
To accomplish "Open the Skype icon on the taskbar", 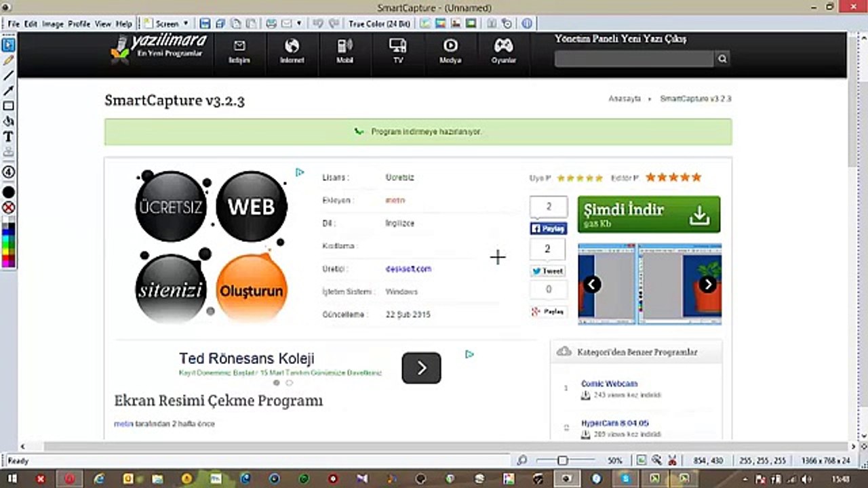I will [625, 479].
